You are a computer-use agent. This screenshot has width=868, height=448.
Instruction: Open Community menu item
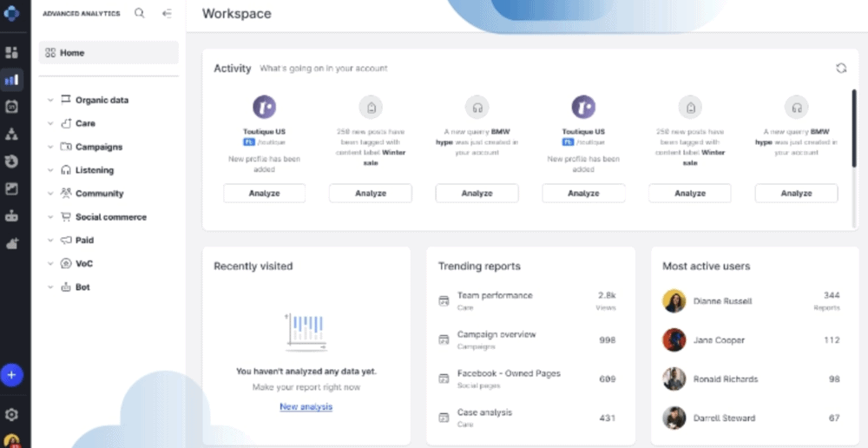pyautogui.click(x=100, y=194)
